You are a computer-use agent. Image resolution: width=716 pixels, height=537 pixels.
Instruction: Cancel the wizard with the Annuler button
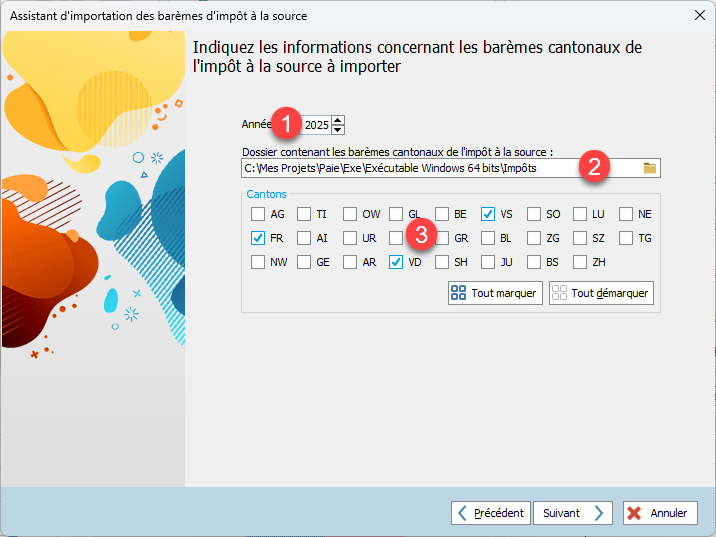660,513
